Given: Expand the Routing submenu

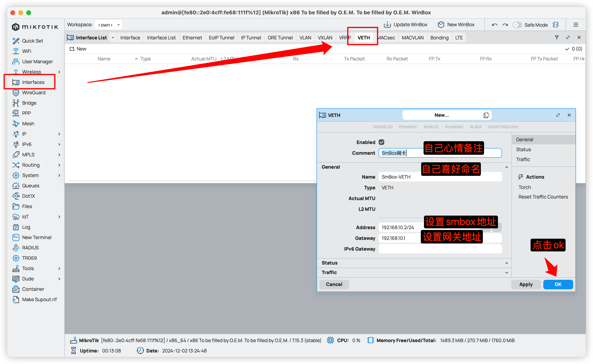Looking at the screenshot, I should pyautogui.click(x=59, y=165).
